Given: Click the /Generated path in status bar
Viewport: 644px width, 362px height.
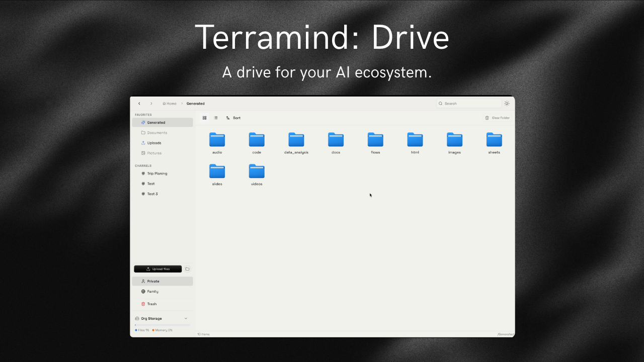Looking at the screenshot, I should point(505,334).
